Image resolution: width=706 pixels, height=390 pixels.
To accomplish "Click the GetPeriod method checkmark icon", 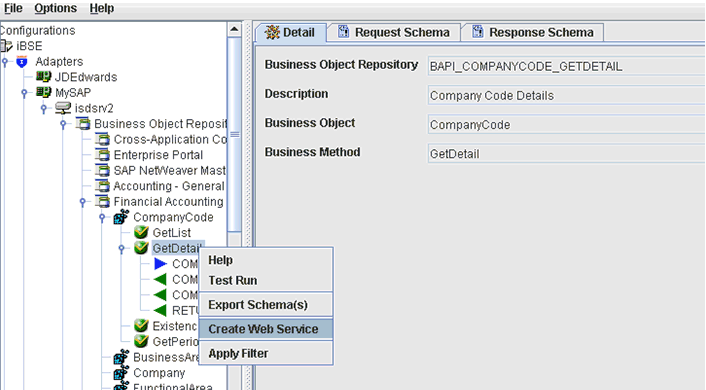I will click(x=141, y=341).
